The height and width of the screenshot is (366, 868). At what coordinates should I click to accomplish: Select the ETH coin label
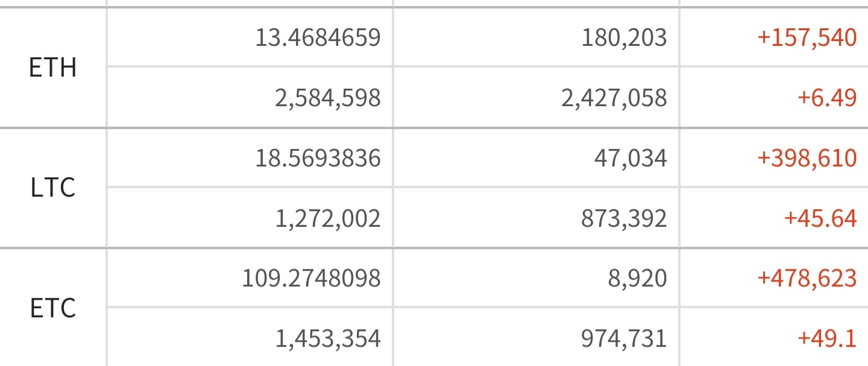tap(53, 68)
